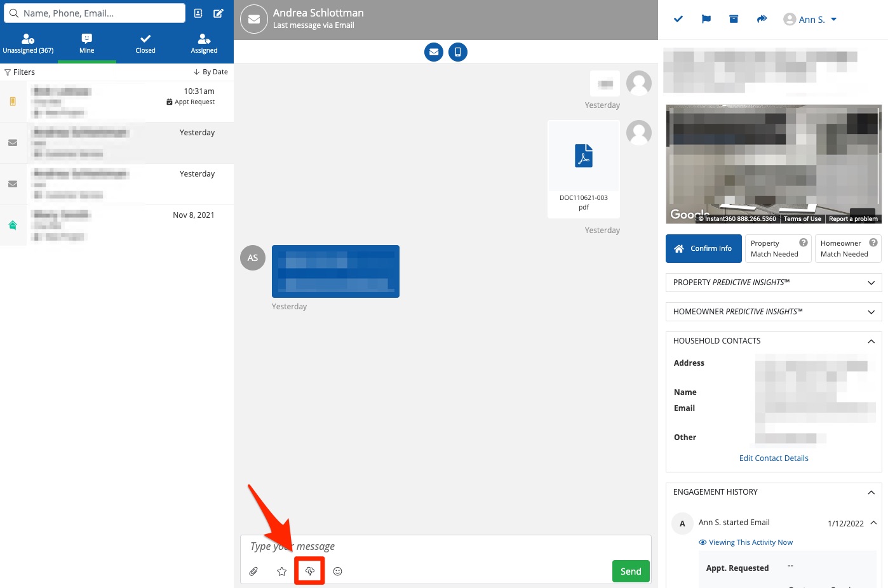888x588 pixels.
Task: Switch to the Closed tab
Action: [145, 43]
